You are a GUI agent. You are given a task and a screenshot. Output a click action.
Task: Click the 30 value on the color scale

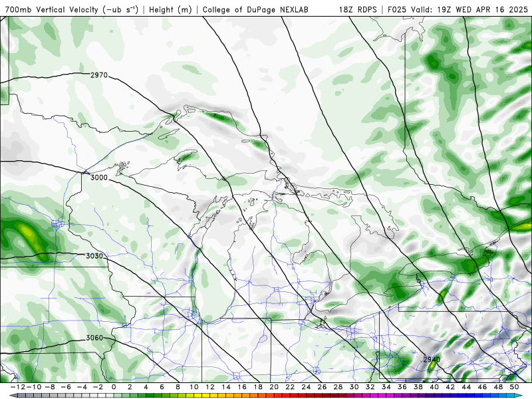pos(354,387)
